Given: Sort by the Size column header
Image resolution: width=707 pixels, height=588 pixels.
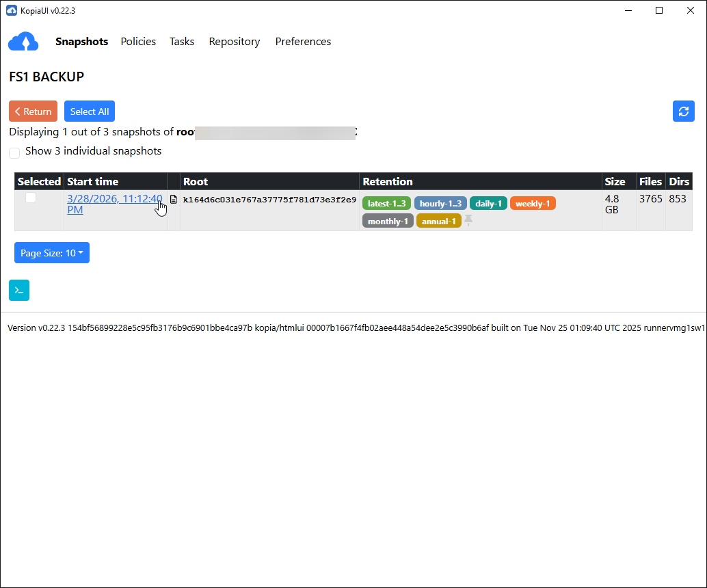Looking at the screenshot, I should tap(614, 181).
